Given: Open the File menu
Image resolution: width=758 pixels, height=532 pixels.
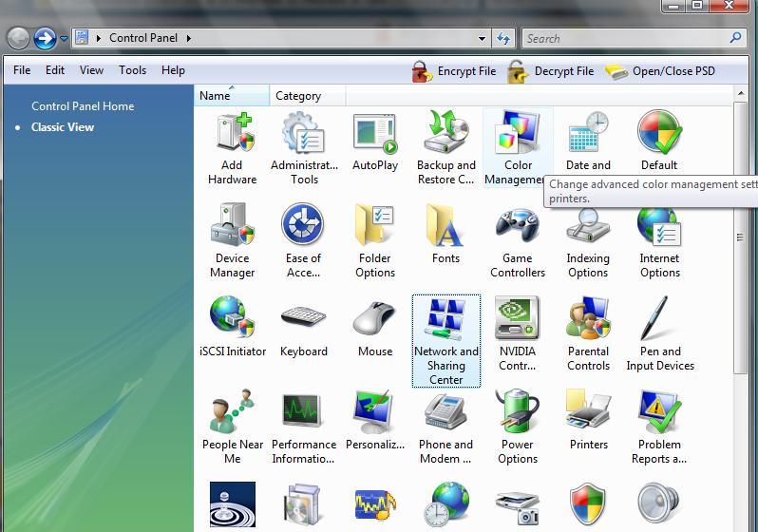Looking at the screenshot, I should pyautogui.click(x=22, y=70).
